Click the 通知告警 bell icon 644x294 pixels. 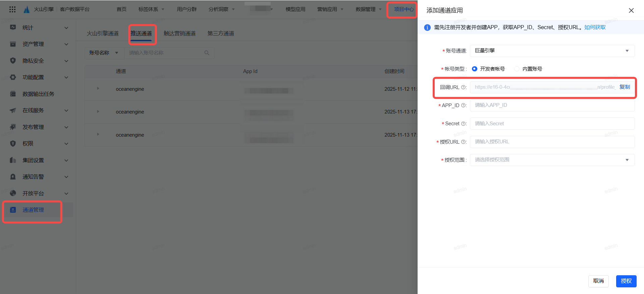tap(13, 177)
